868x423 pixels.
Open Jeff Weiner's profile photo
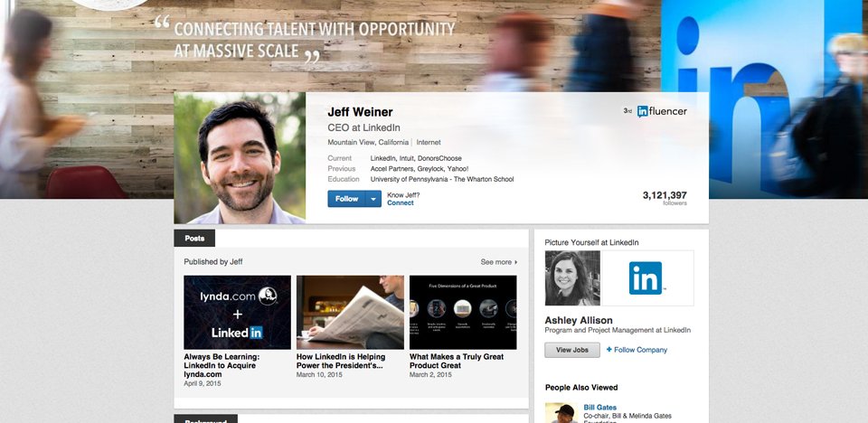pos(240,158)
